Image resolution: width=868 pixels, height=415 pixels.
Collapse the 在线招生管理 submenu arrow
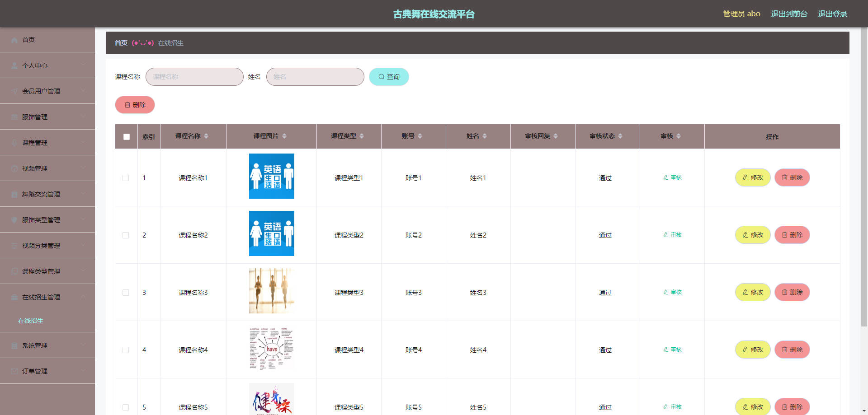(x=83, y=297)
